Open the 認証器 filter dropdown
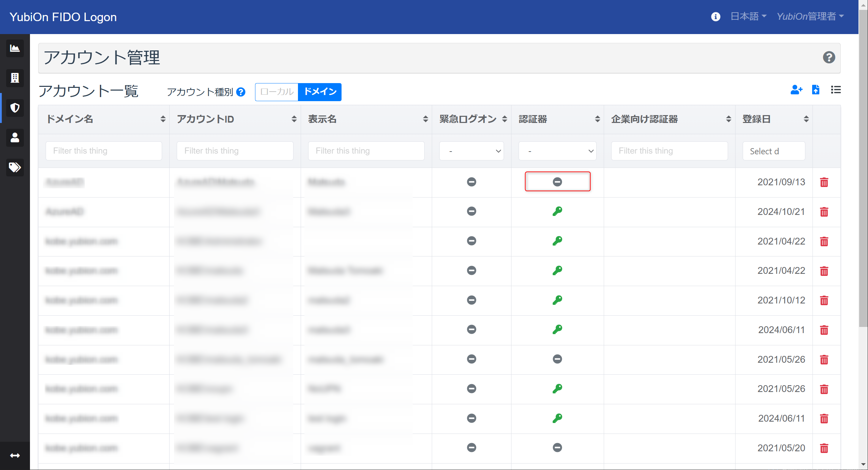Screen dimensions: 868x470 coord(557,151)
